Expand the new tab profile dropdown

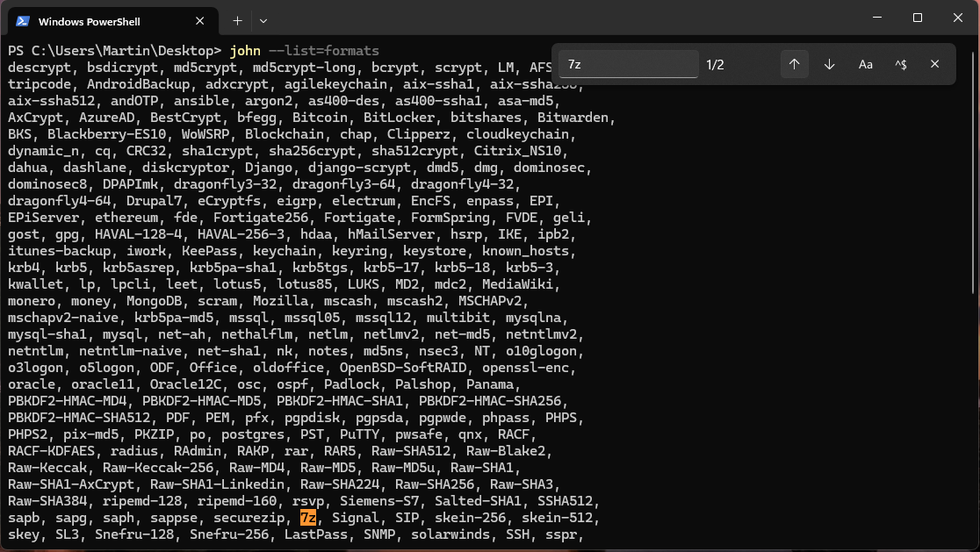pos(263,21)
